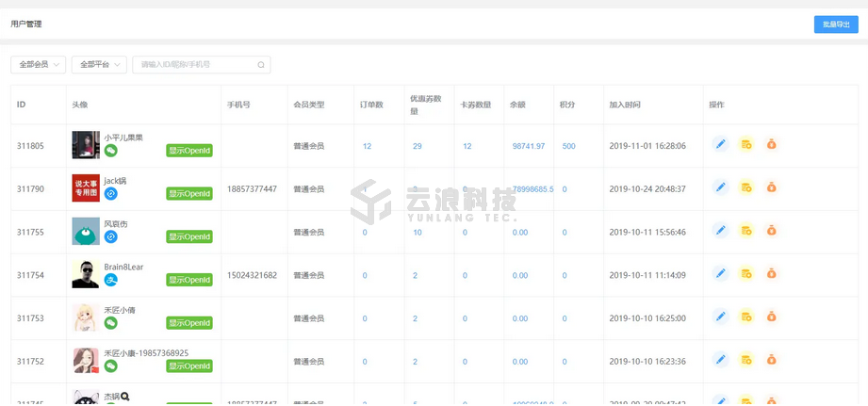868x406 pixels.
Task: Click 显示OpenId button for 风哀伤
Action: coord(189,236)
